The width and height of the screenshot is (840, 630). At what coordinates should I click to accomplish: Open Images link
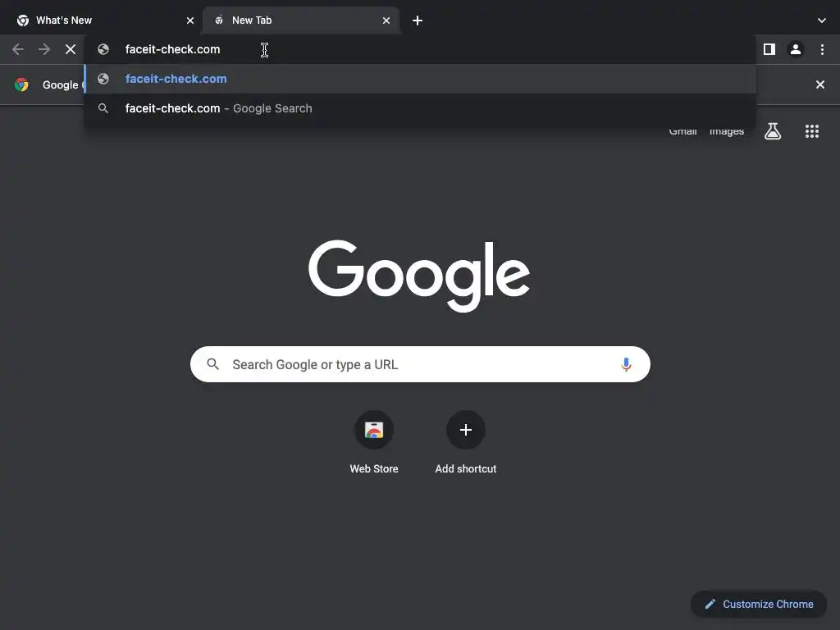727,131
